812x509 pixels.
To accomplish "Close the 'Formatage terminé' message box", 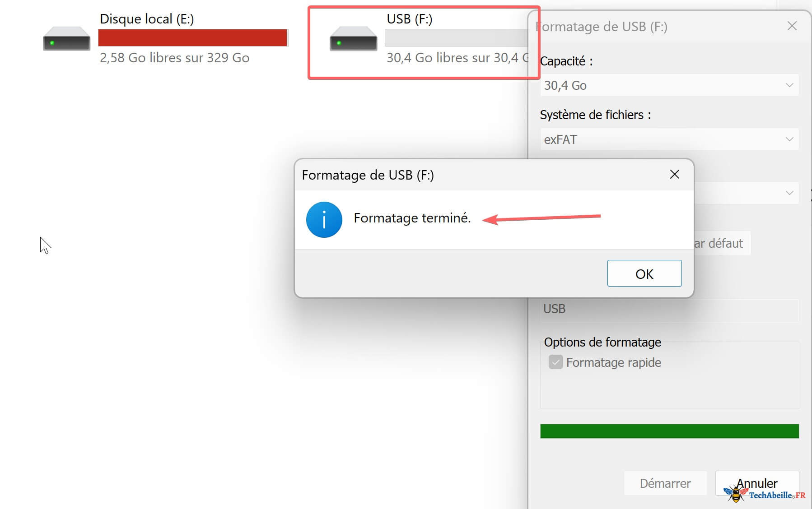I will click(x=674, y=175).
